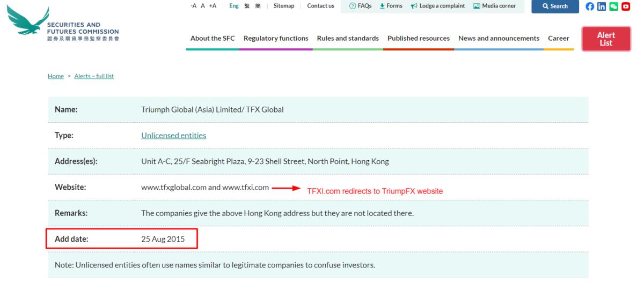Click the Address(es): row label

pyautogui.click(x=76, y=161)
